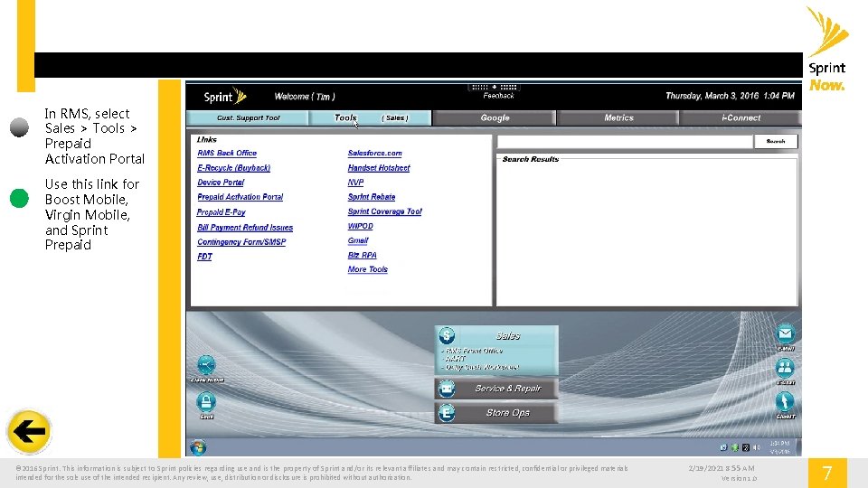The height and width of the screenshot is (488, 868).
Task: Click the green tray icon in taskbar
Action: [735, 447]
